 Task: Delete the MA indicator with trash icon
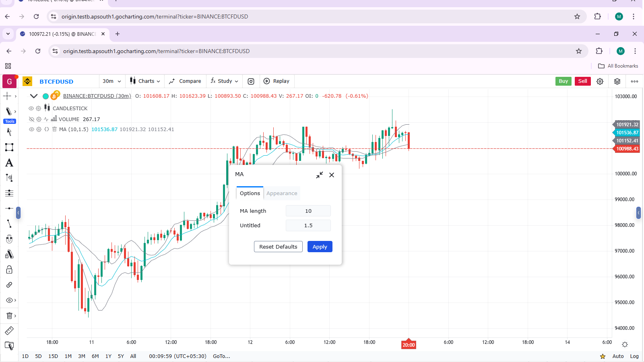[x=54, y=130]
